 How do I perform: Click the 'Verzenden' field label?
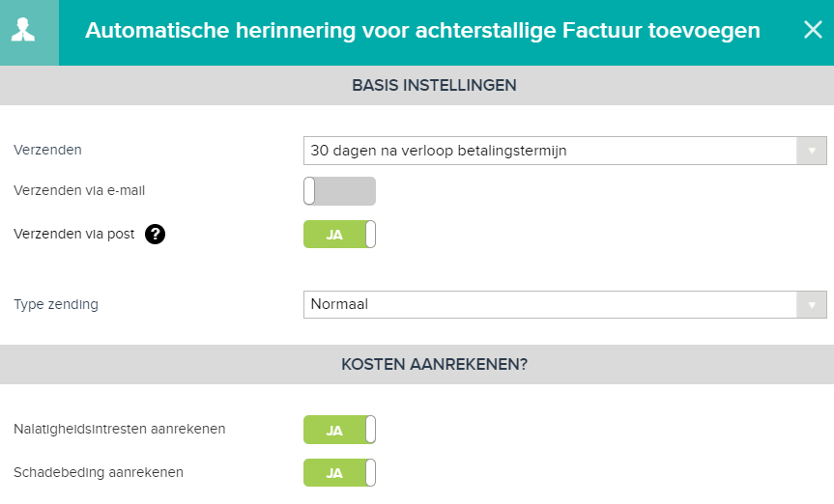tap(48, 150)
